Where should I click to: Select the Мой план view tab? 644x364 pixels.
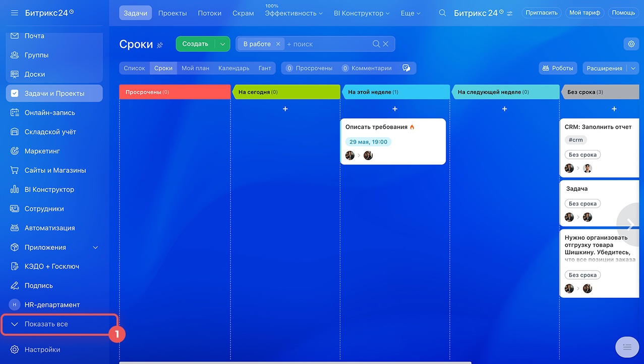(196, 68)
